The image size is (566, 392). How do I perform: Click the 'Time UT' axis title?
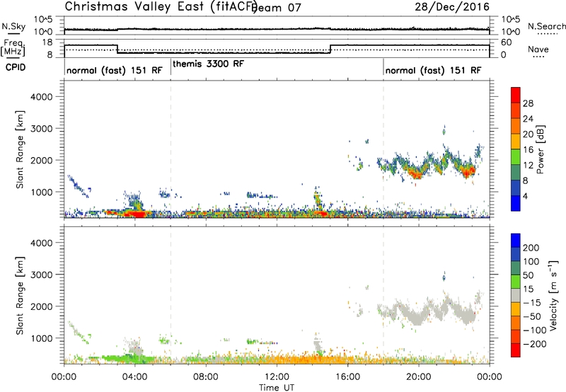[277, 387]
